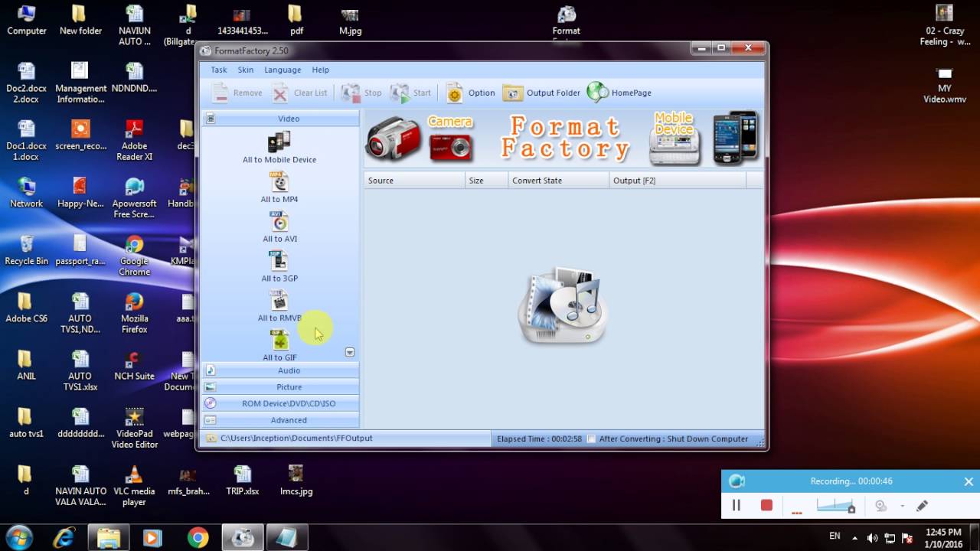Open the All to 3GP converter
This screenshot has width=980, height=551.
tap(279, 267)
